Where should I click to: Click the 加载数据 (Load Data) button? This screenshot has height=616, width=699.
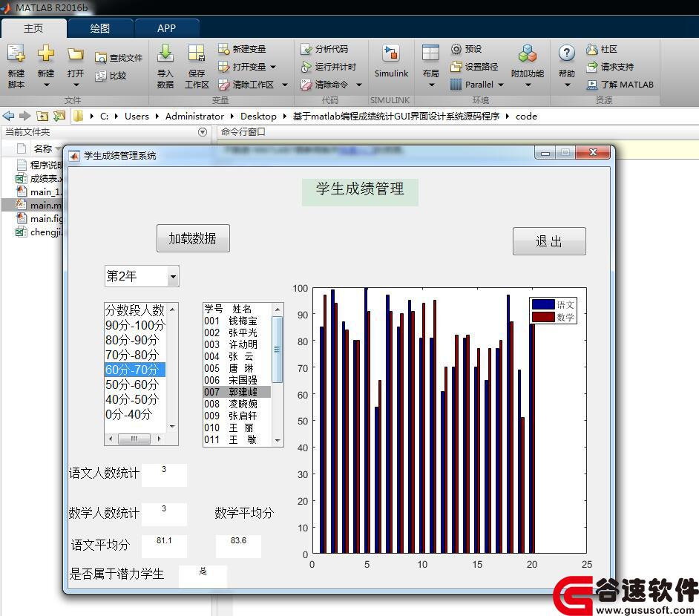point(193,238)
